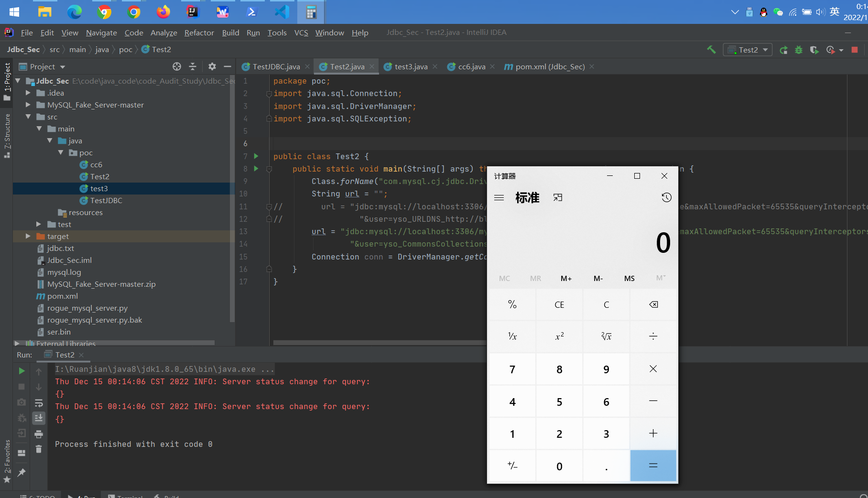Open the Navigate menu
Viewport: 868px width, 498px height.
[x=101, y=32]
